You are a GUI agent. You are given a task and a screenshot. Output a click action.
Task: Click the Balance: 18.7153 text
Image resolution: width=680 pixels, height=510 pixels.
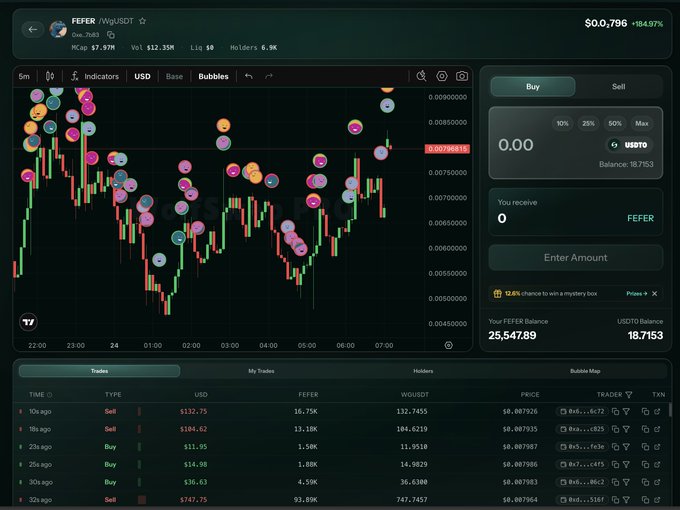[626, 164]
